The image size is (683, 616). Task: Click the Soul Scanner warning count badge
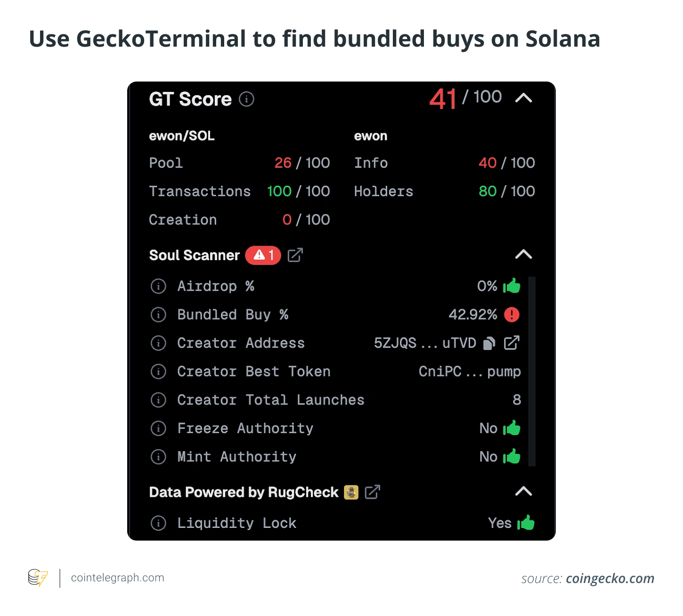click(x=263, y=255)
